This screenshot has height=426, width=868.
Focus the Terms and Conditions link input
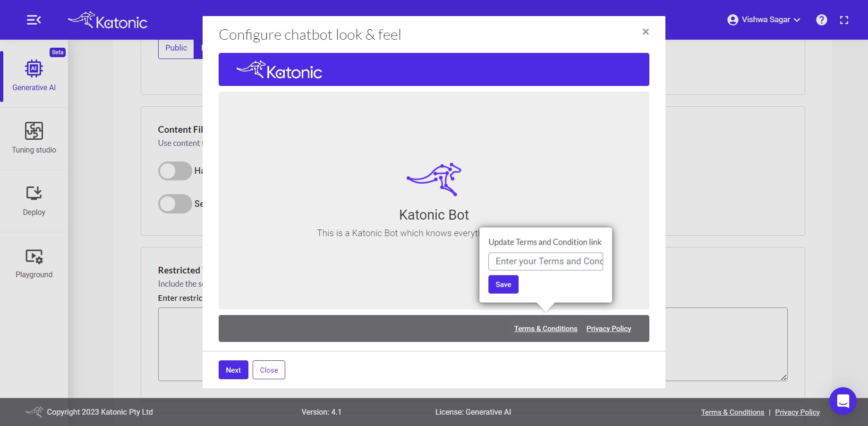pyautogui.click(x=545, y=261)
